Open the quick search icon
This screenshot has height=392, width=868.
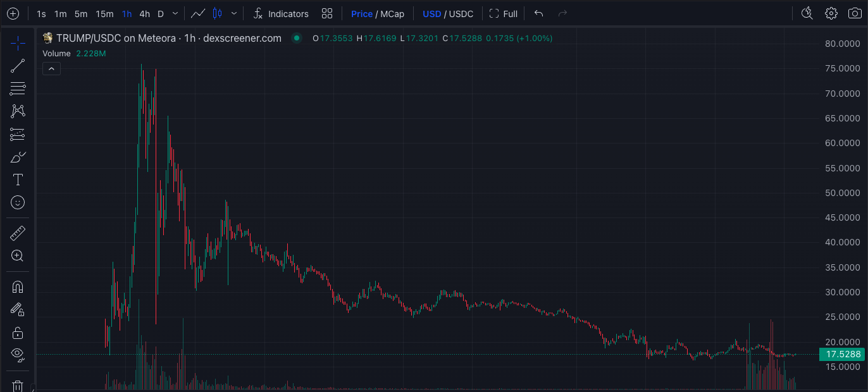(x=807, y=13)
